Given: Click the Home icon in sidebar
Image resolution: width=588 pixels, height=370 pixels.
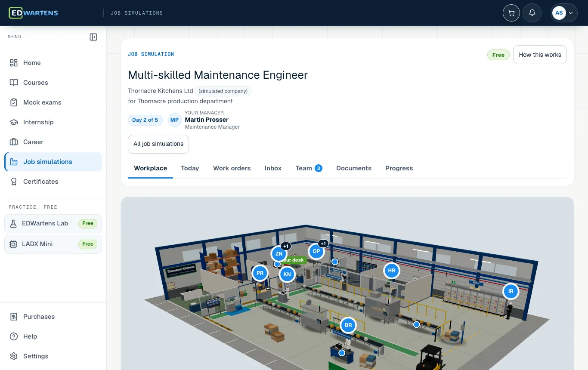Looking at the screenshot, I should 14,63.
